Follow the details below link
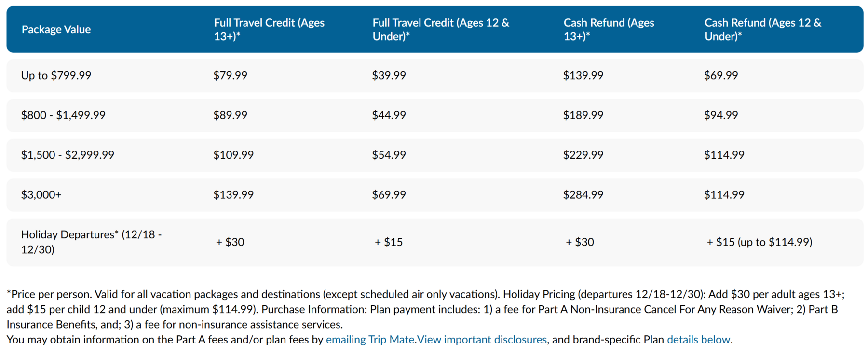 698,340
